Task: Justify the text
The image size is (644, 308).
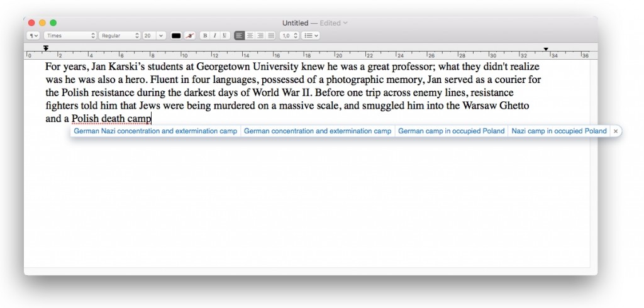Action: click(x=270, y=36)
